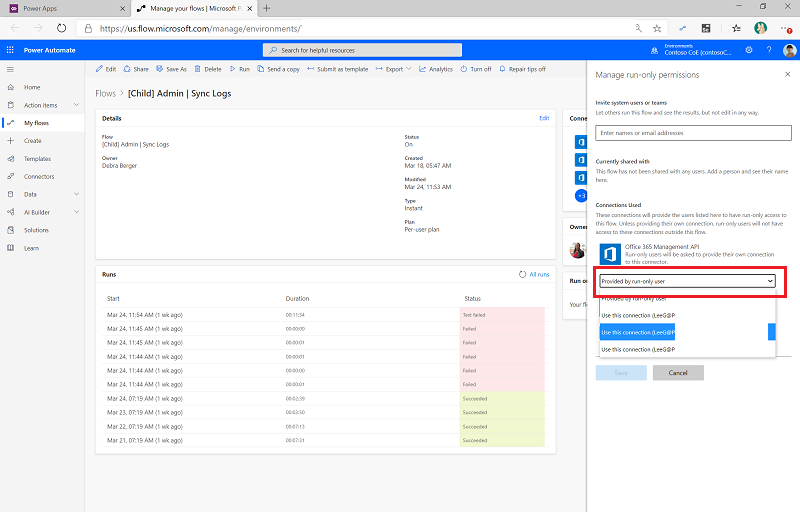
Task: Add page to favorites star icon
Action: pyautogui.click(x=657, y=29)
